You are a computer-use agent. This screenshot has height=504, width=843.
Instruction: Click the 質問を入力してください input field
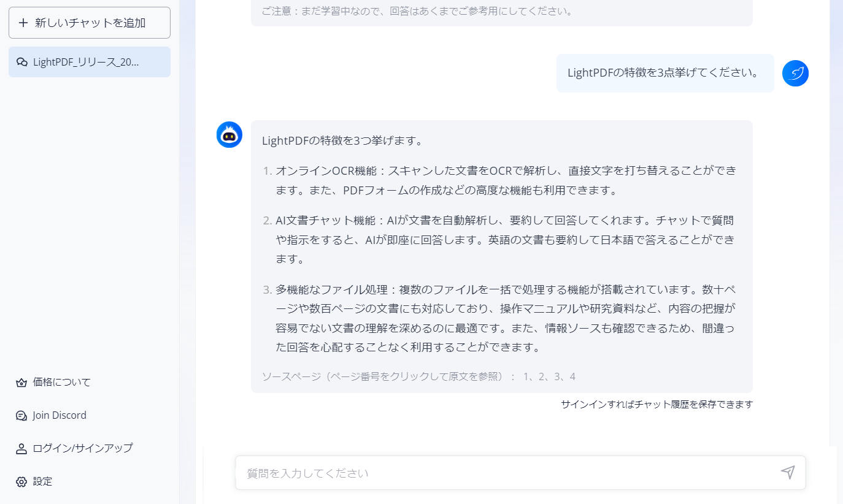[429, 472]
